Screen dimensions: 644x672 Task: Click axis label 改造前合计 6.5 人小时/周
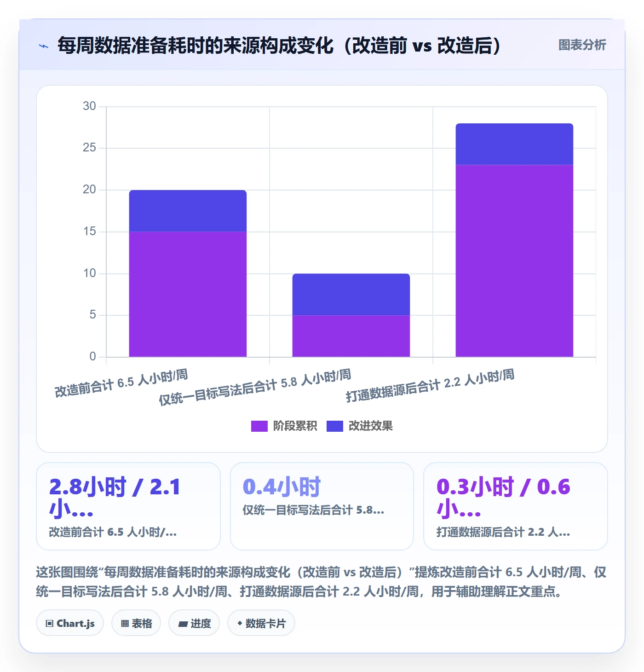click(121, 383)
